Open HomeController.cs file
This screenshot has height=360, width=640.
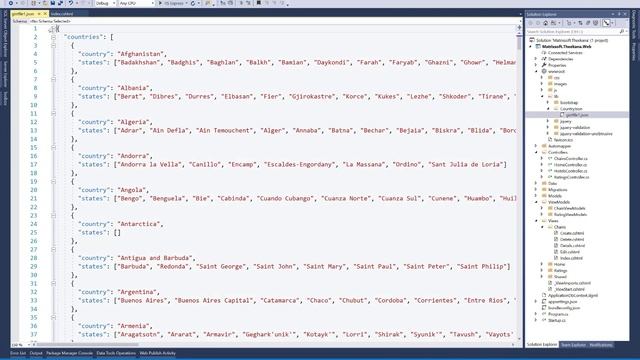(x=570, y=164)
